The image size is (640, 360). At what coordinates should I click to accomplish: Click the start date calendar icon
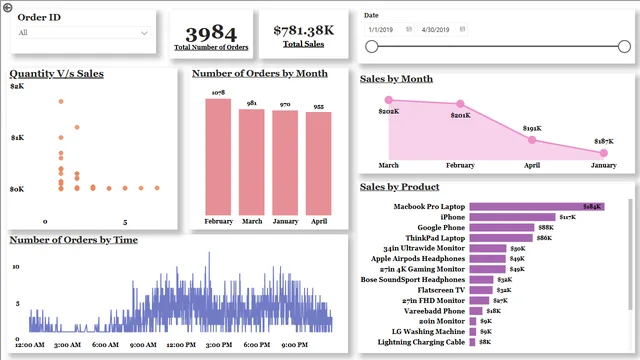coord(409,29)
